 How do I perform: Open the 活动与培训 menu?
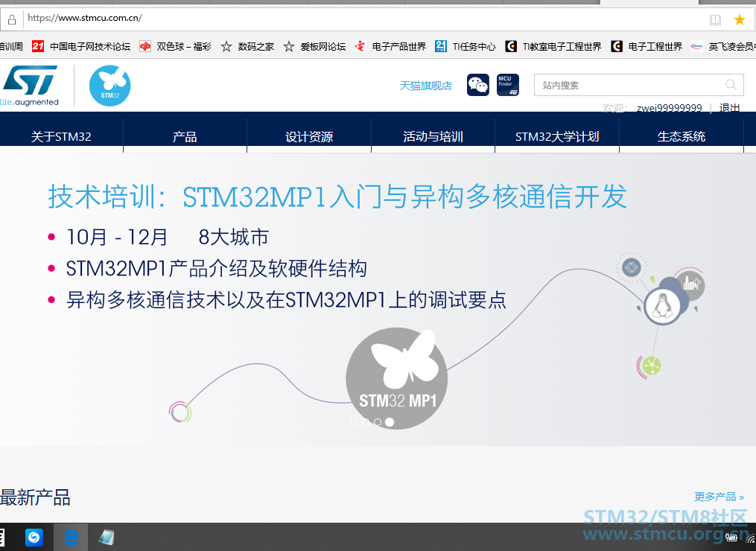433,136
